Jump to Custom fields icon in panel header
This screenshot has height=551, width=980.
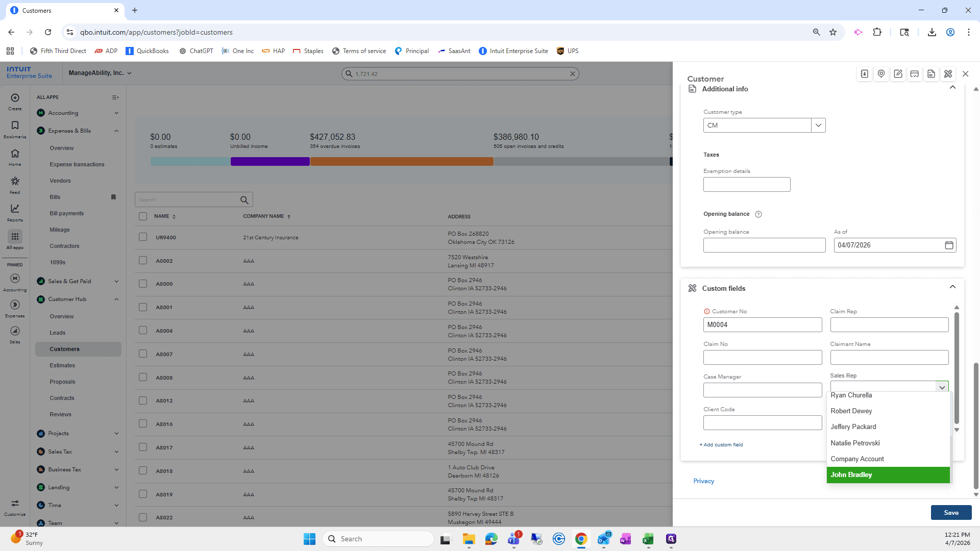coord(948,74)
